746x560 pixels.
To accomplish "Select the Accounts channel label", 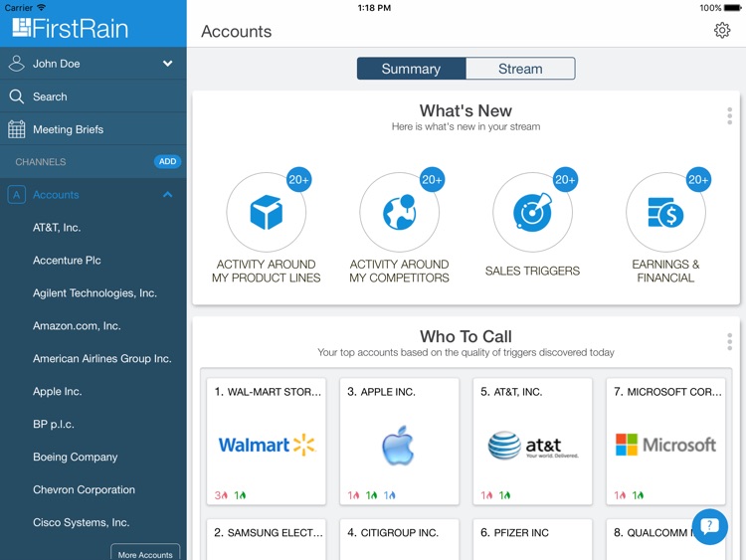I will point(56,195).
